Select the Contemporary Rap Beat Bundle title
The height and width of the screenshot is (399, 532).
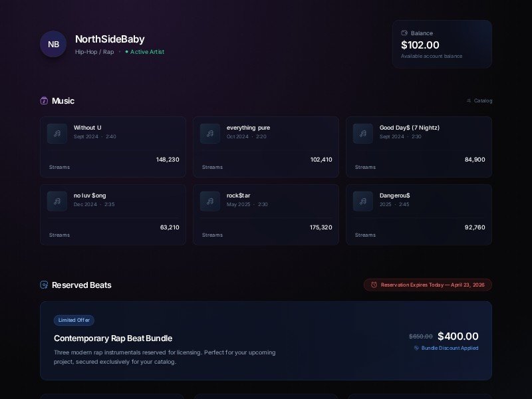point(113,338)
